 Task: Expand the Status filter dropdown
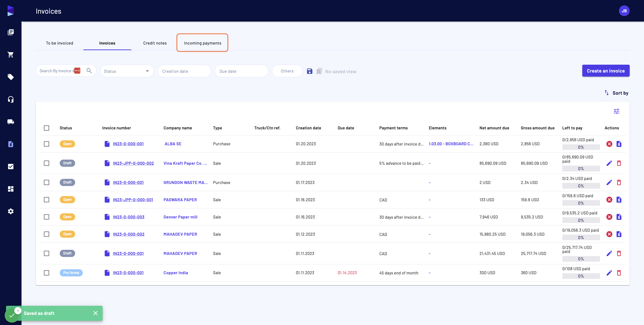[x=127, y=71]
